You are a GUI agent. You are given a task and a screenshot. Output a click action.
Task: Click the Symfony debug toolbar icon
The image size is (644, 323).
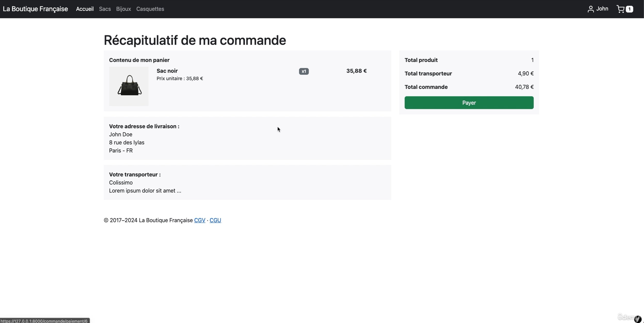click(x=638, y=319)
